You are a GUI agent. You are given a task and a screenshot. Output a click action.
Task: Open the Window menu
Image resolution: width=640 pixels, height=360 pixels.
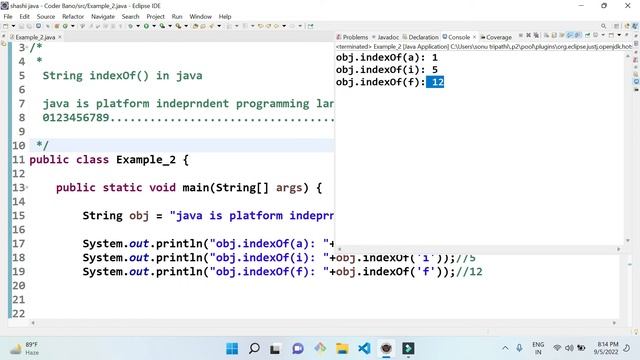tap(200, 16)
